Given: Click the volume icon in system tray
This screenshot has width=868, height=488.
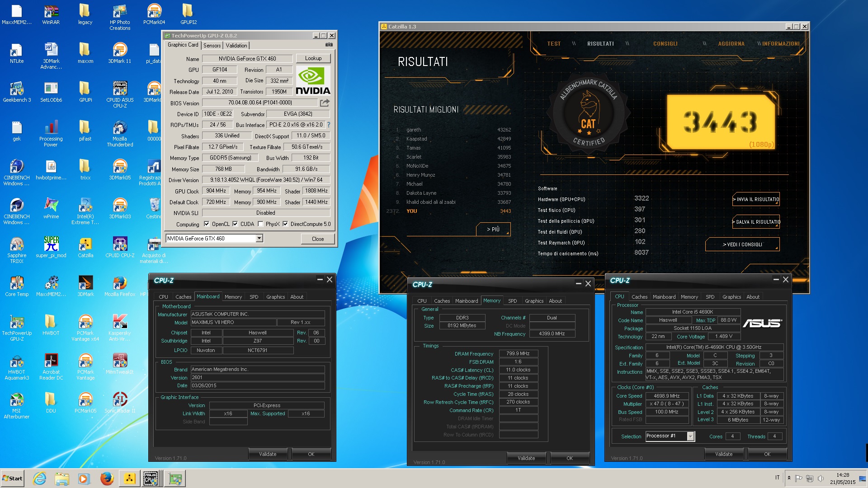Looking at the screenshot, I should click(x=821, y=478).
